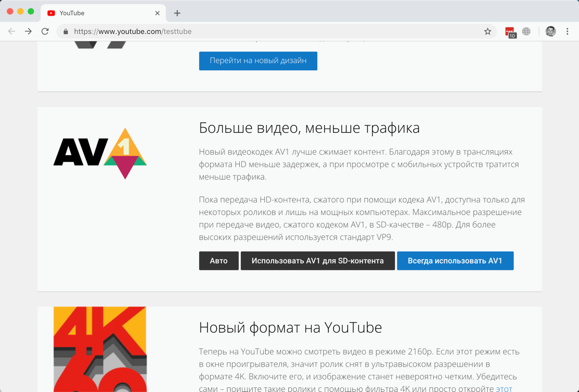This screenshot has width=579, height=392.
Task: Click the padlock site security icon
Action: coord(66,32)
